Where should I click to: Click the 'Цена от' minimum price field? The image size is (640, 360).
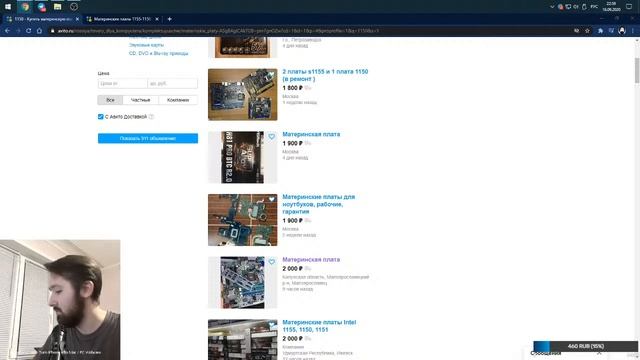click(122, 83)
